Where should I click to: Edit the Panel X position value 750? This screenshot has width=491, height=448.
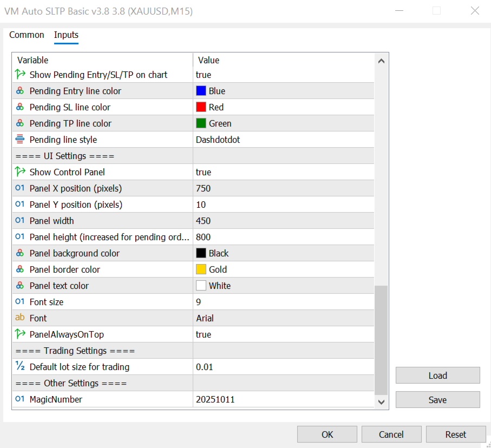(x=284, y=188)
